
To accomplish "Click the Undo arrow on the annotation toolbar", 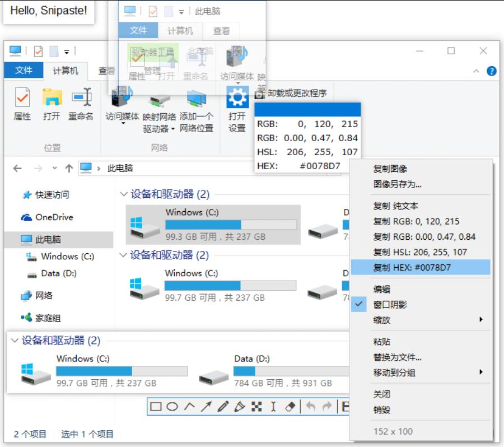I will pos(311,406).
